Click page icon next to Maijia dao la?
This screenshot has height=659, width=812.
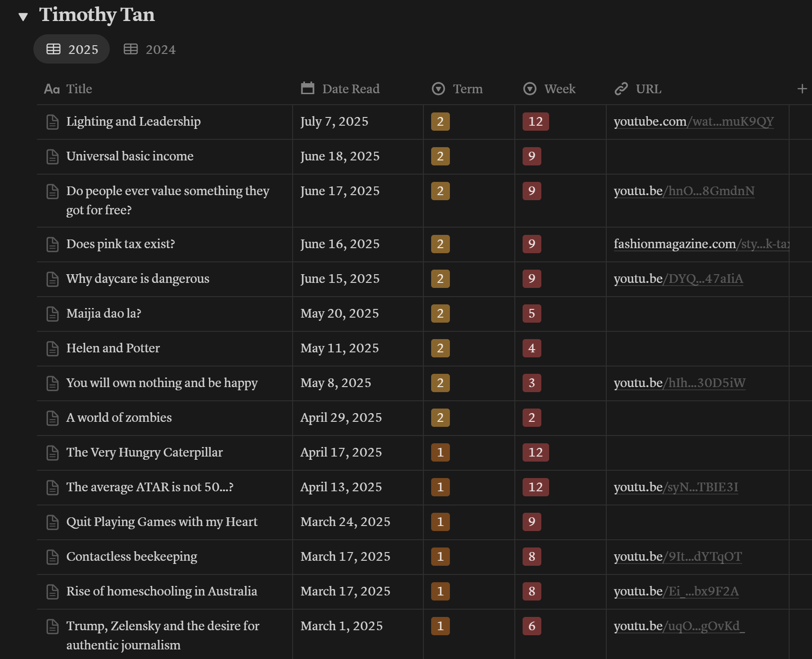(x=53, y=314)
